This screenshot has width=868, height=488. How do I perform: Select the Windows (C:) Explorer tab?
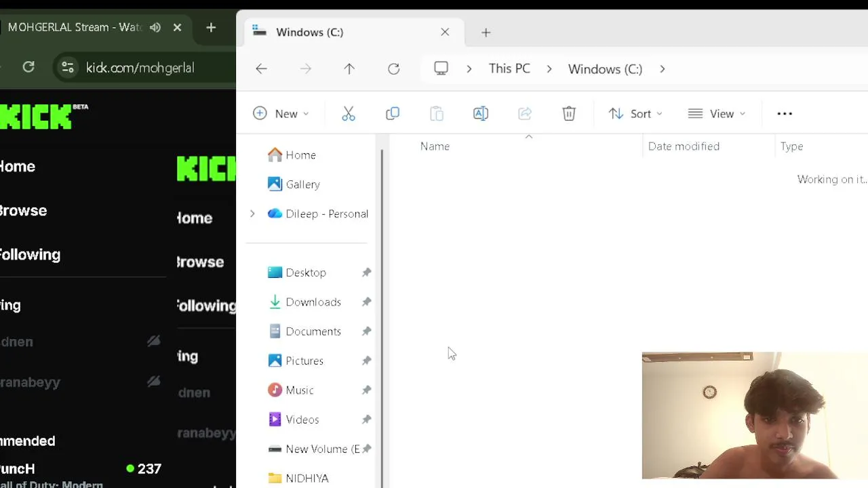coord(353,32)
